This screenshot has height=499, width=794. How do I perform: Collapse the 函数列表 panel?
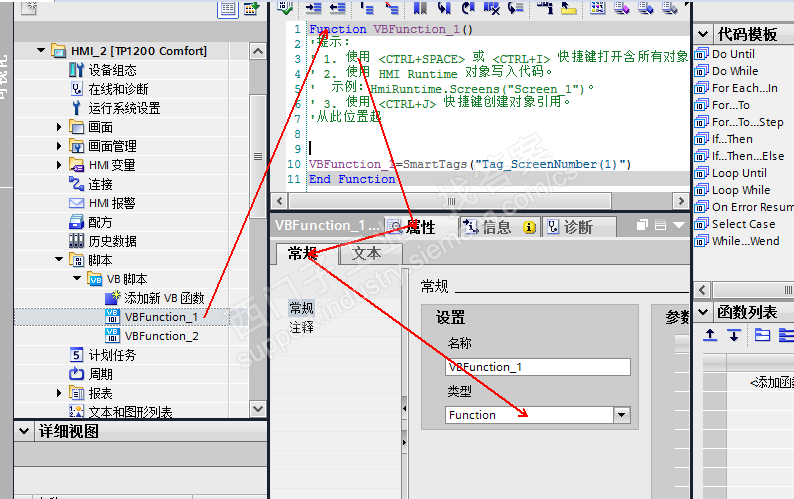pyautogui.click(x=703, y=312)
